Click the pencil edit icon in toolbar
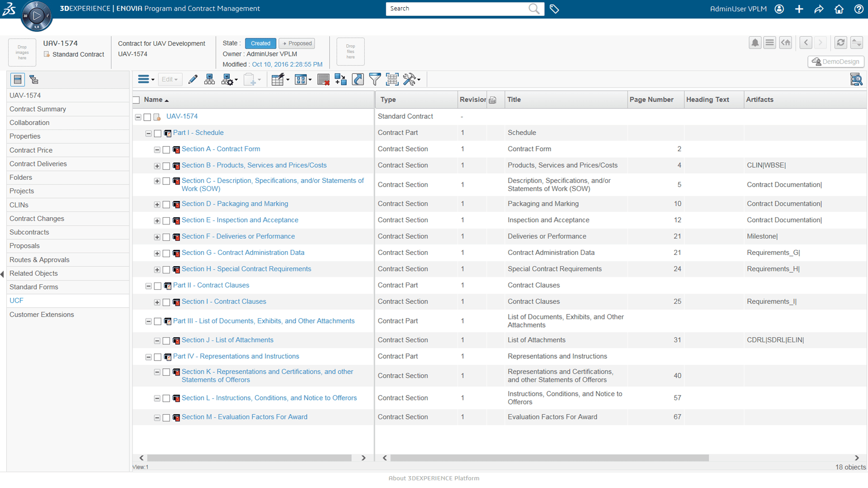The image size is (868, 488). click(193, 80)
